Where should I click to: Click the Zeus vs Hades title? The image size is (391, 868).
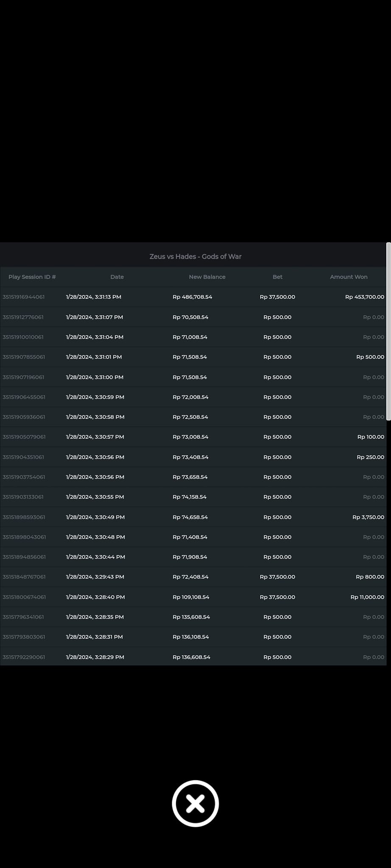click(x=195, y=256)
